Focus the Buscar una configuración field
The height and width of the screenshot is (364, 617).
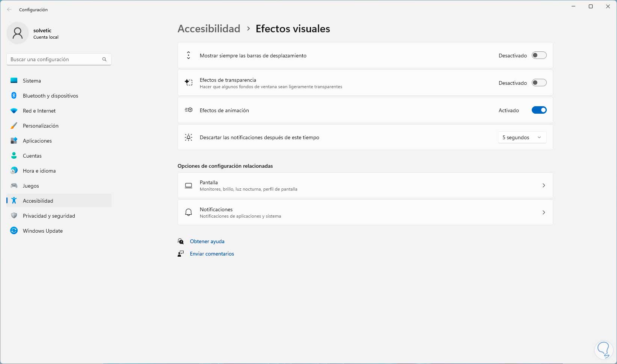tap(54, 59)
